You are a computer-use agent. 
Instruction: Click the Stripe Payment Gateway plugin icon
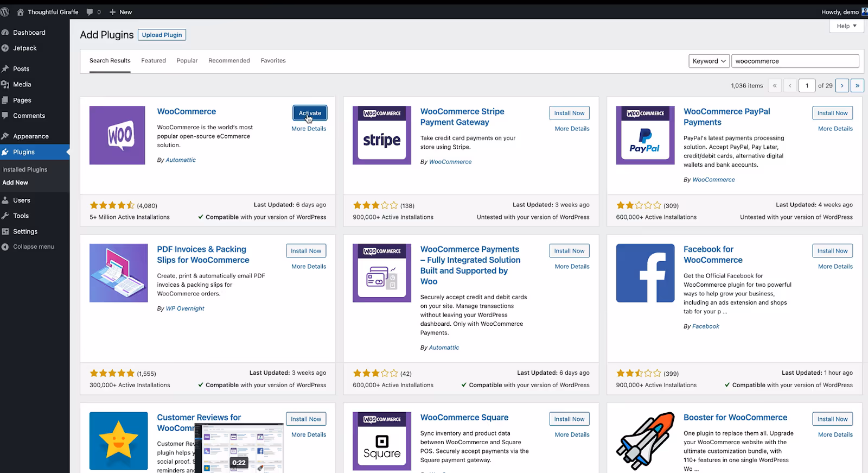[x=382, y=135]
